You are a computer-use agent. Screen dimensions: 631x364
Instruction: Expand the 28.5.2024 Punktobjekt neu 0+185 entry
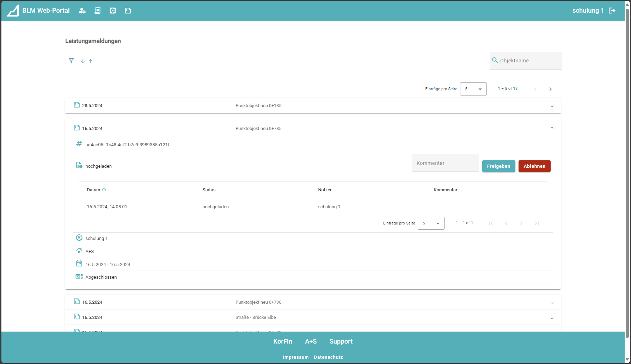(552, 106)
